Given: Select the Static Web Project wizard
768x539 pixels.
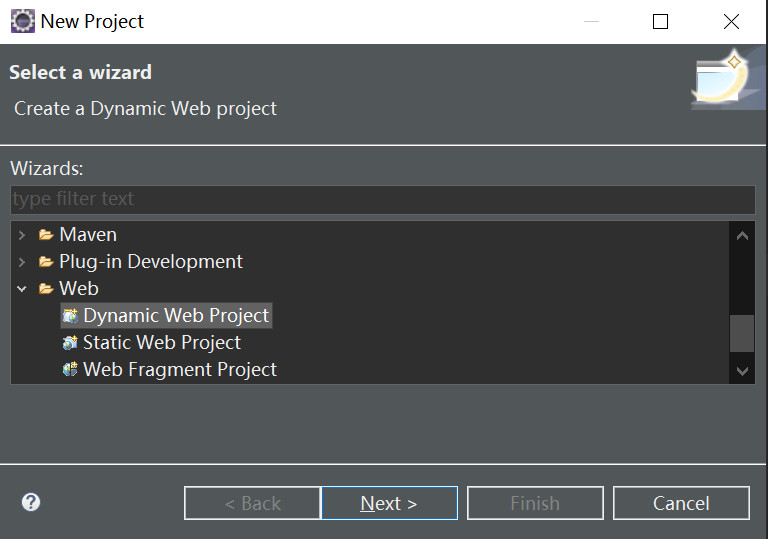Looking at the screenshot, I should click(x=162, y=343).
